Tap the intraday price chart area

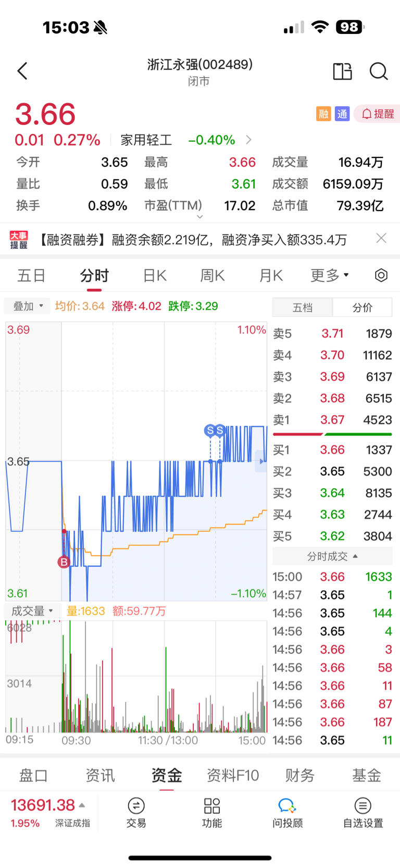(136, 461)
